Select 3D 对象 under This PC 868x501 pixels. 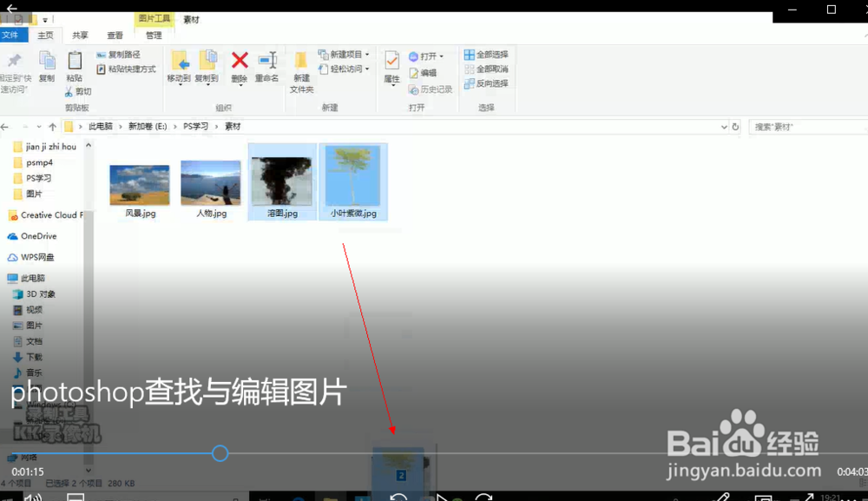point(34,294)
